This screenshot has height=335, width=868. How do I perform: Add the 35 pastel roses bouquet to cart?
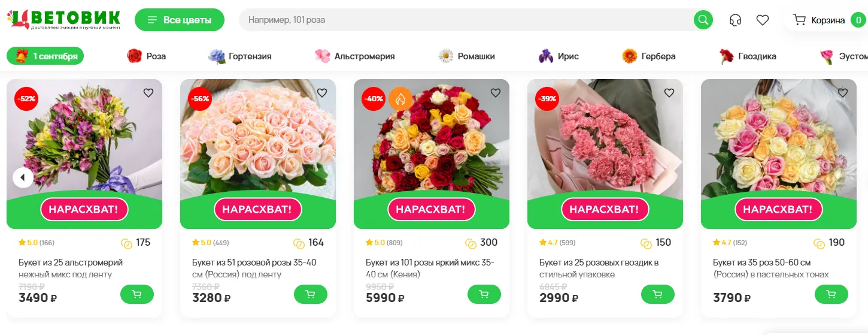tap(831, 294)
